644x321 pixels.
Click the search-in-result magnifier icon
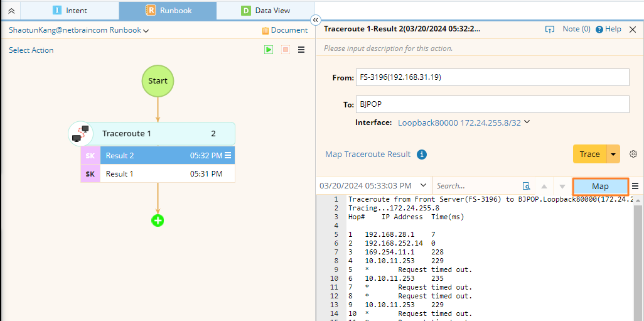pos(526,186)
